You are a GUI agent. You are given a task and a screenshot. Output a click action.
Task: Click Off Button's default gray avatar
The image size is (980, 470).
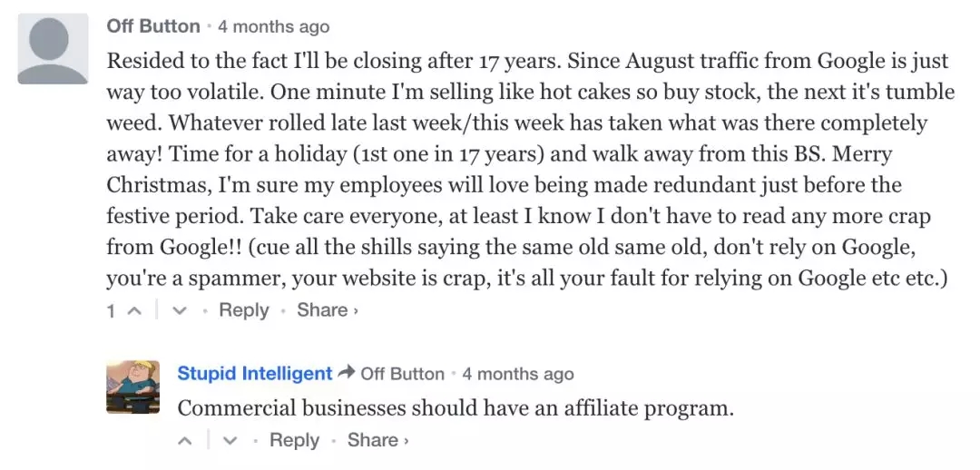[x=53, y=49]
